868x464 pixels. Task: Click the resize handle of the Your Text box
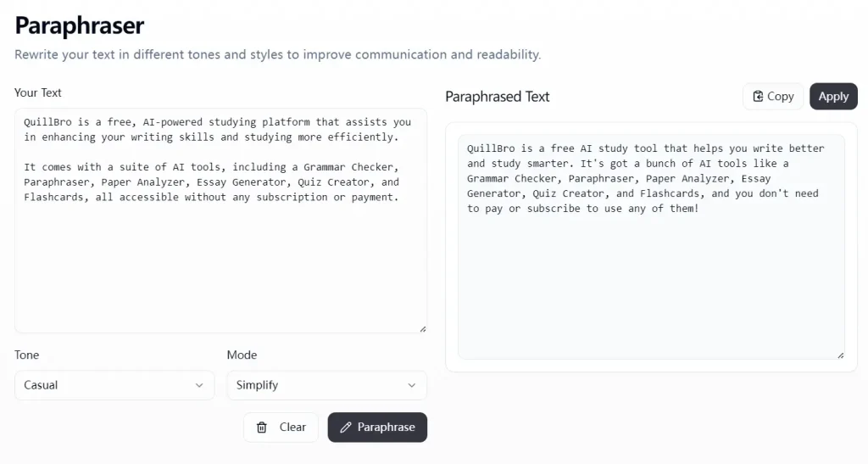pyautogui.click(x=422, y=328)
